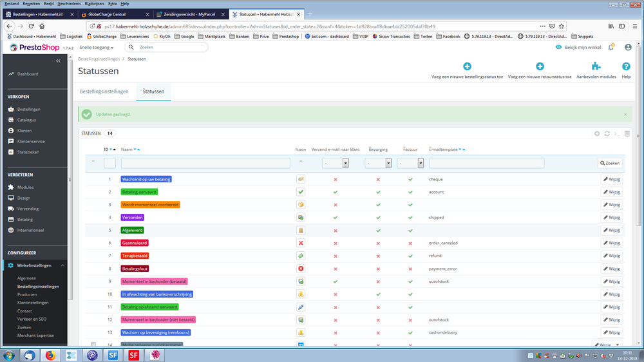This screenshot has height=362, width=644.
Task: Toggle Bezorging status for Betaling aanvaard row
Action: point(378,192)
